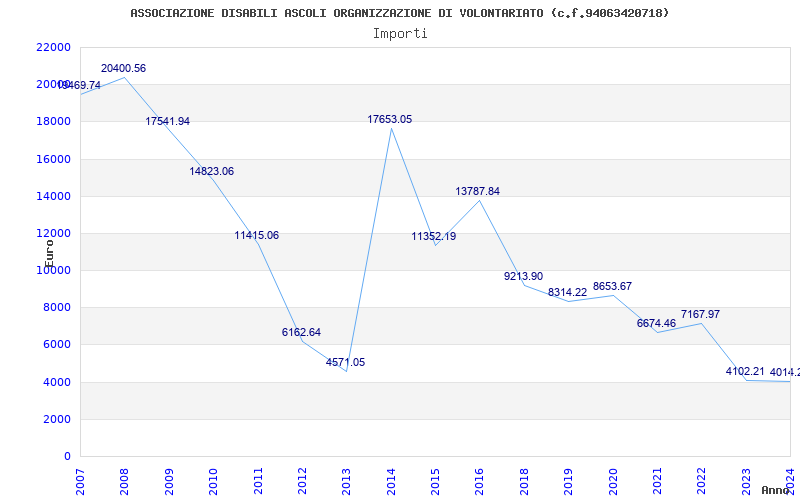Image resolution: width=800 pixels, height=500 pixels.
Task: Click the 'Anno' x-axis label
Action: coord(776,490)
